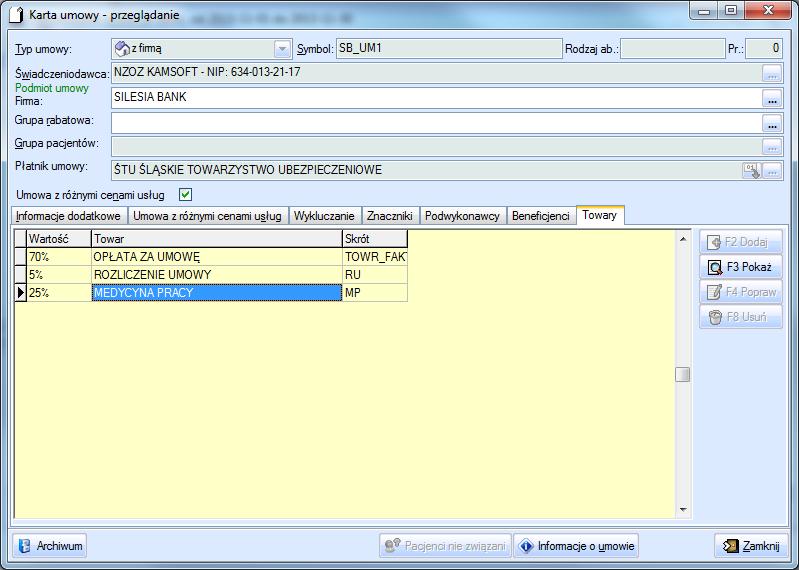Open the Archiwum button
Image resolution: width=799 pixels, height=570 pixels.
click(x=49, y=546)
